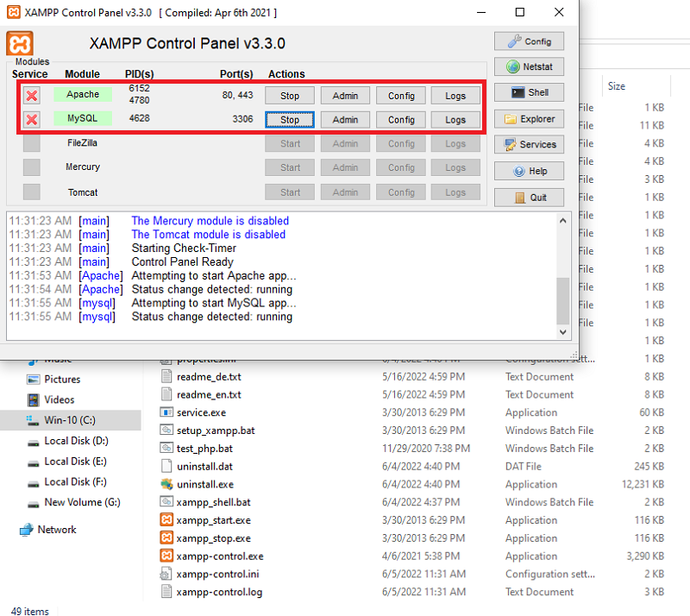
Task: Toggle the FileZilla service checkbox
Action: pyautogui.click(x=32, y=143)
